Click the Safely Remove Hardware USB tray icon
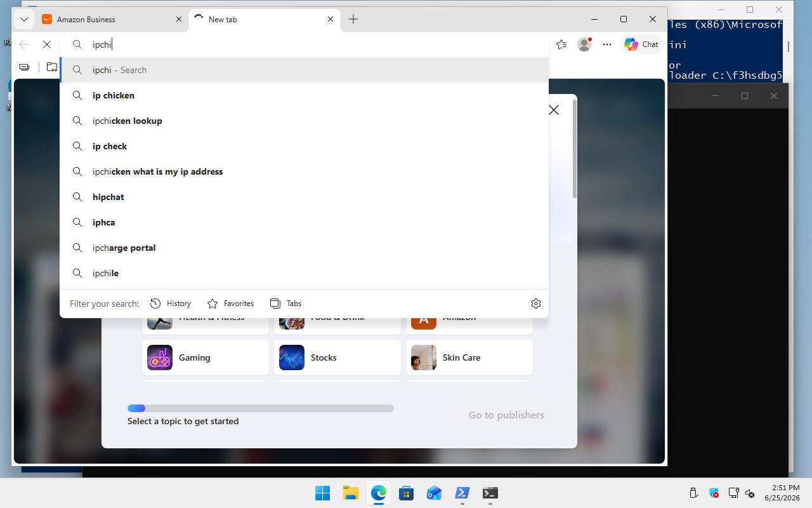Screen dimensions: 812x508 [693, 493]
